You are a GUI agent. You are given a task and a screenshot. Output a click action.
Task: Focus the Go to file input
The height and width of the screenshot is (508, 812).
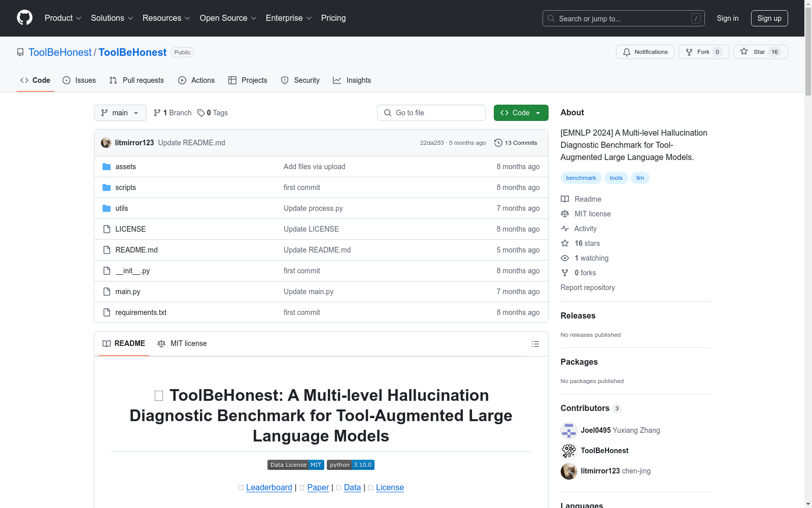tap(431, 113)
